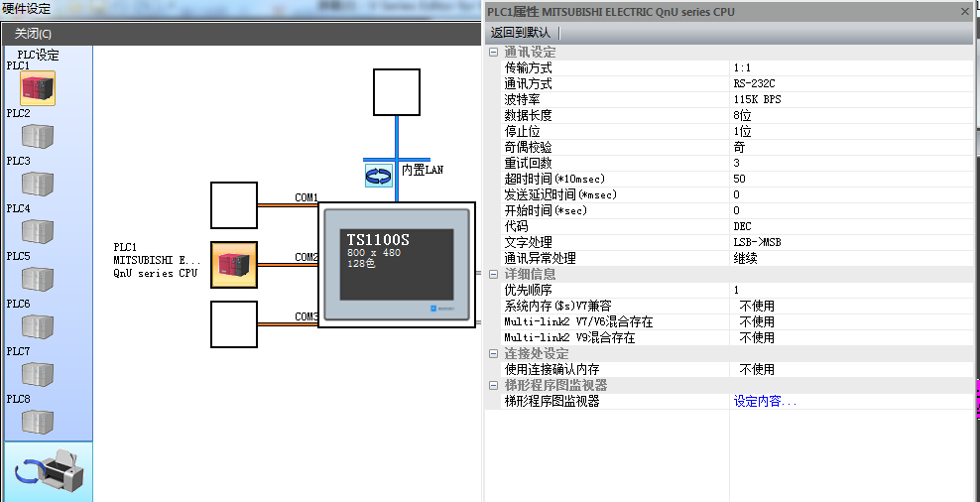Collapse the 通讯设定 section
Image resolution: width=980 pixels, height=502 pixels.
pyautogui.click(x=494, y=52)
